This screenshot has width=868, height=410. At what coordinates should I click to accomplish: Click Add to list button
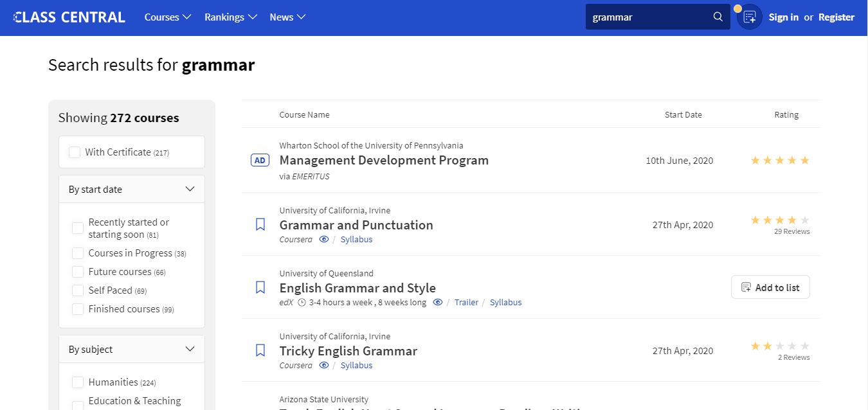[770, 287]
